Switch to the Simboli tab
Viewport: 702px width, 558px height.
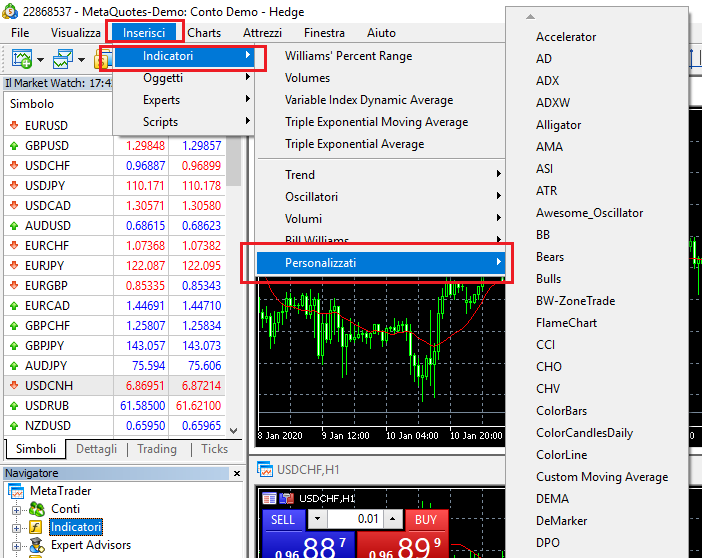tap(36, 449)
